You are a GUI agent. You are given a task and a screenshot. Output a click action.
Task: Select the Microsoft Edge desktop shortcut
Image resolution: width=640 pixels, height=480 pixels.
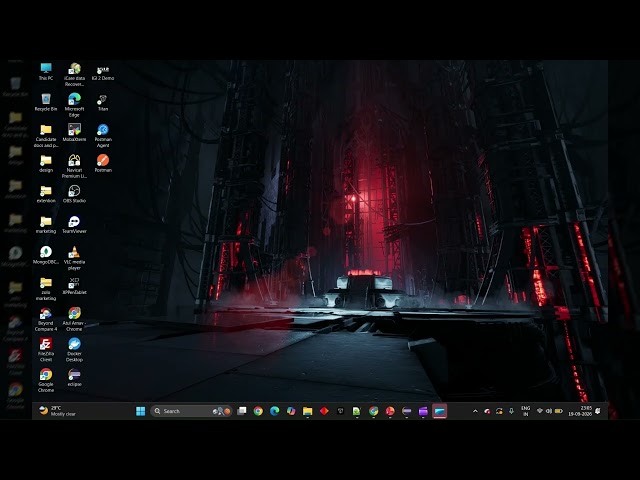click(x=74, y=105)
